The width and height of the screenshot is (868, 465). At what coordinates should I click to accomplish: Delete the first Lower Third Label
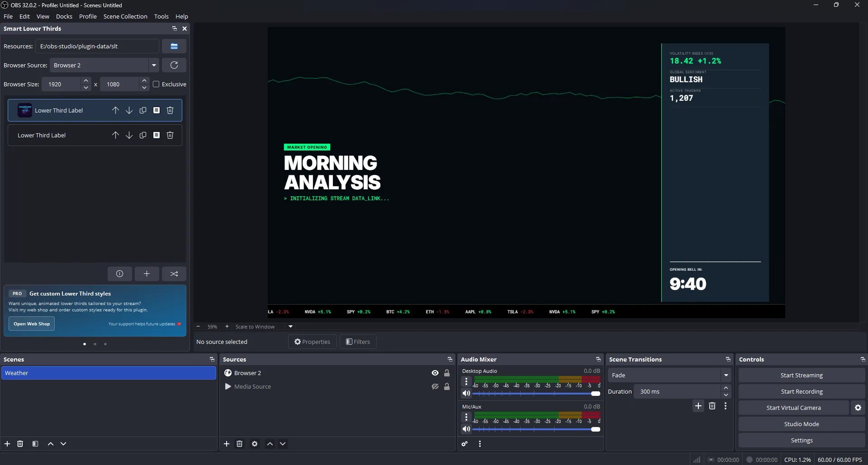170,110
